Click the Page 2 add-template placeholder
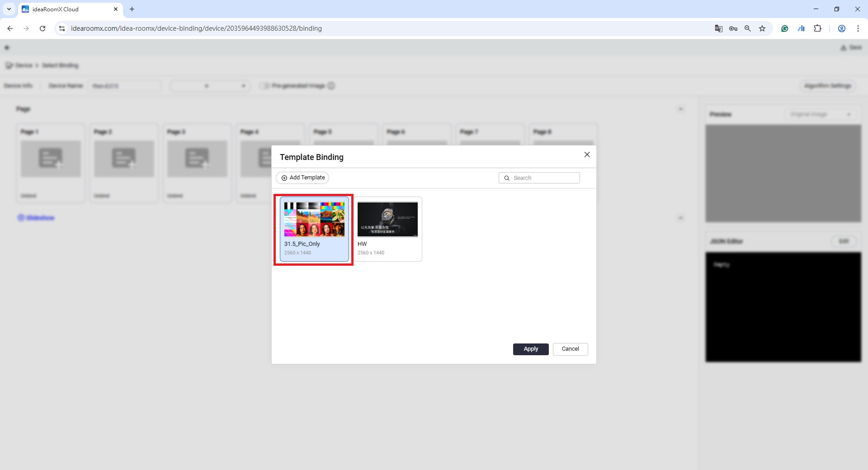This screenshot has height=470, width=868. [x=124, y=159]
